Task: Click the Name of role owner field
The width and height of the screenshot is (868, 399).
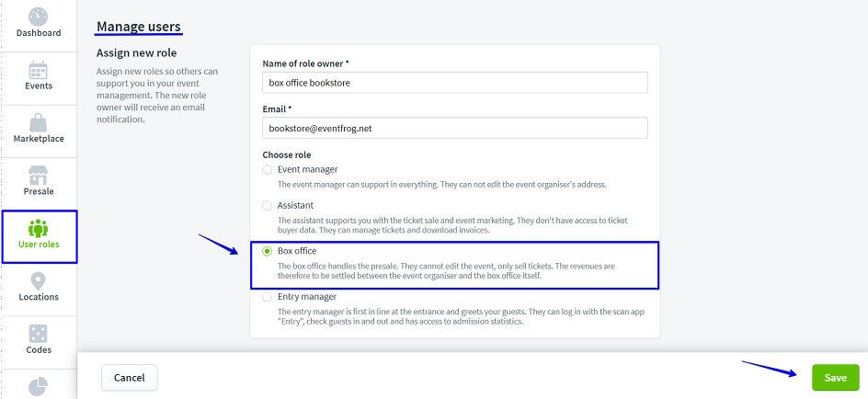Action: click(x=455, y=82)
